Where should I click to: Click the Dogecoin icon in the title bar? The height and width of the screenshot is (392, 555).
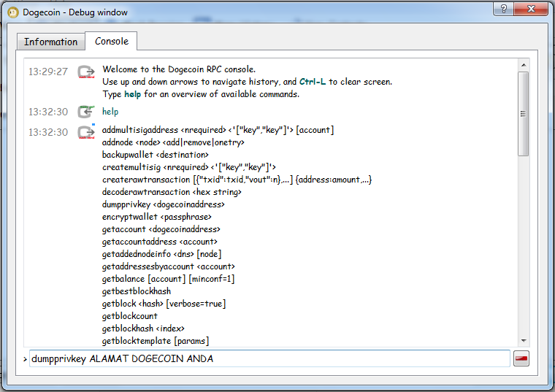coord(13,12)
